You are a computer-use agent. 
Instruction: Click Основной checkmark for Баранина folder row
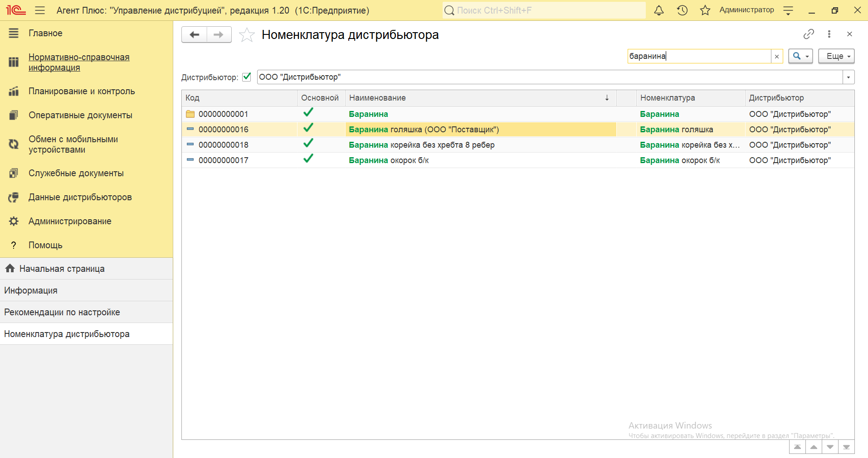pyautogui.click(x=308, y=113)
